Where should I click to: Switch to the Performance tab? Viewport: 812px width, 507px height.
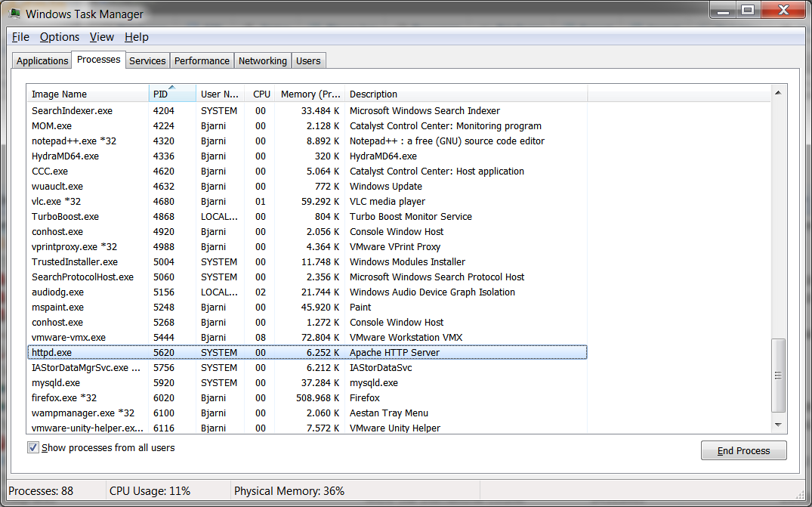202,61
